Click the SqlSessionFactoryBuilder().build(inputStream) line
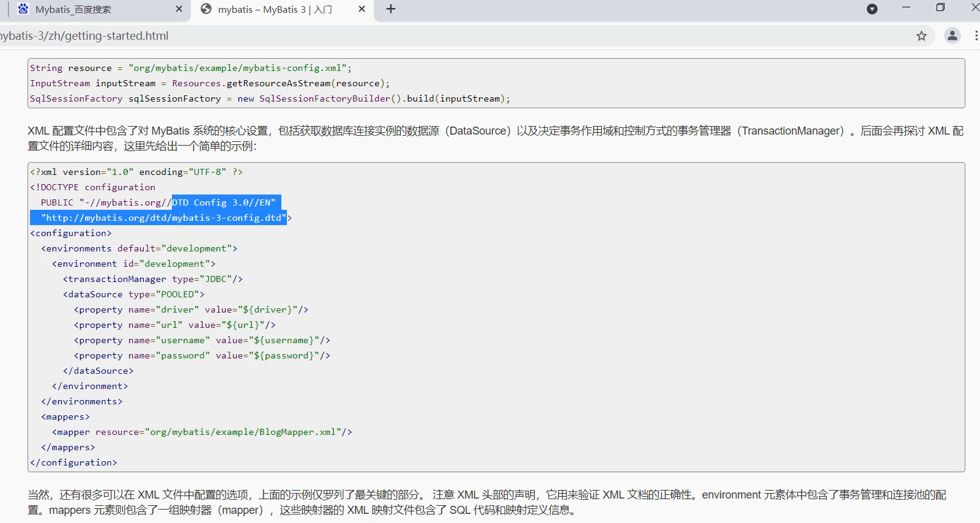The width and height of the screenshot is (980, 523). (x=270, y=98)
